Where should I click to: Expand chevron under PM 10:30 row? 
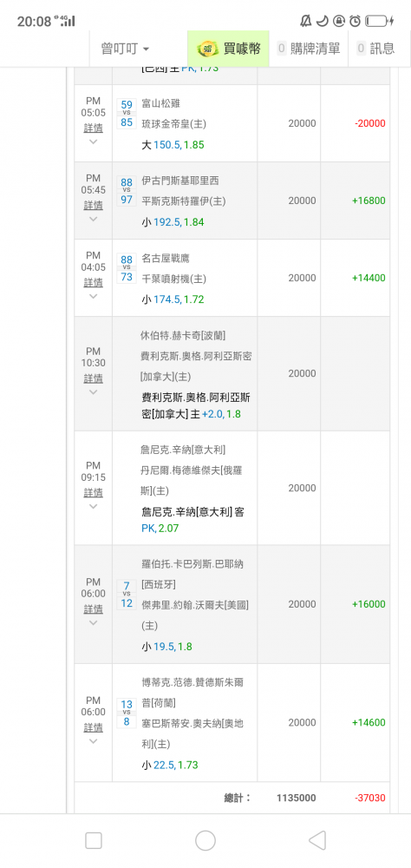click(x=93, y=392)
